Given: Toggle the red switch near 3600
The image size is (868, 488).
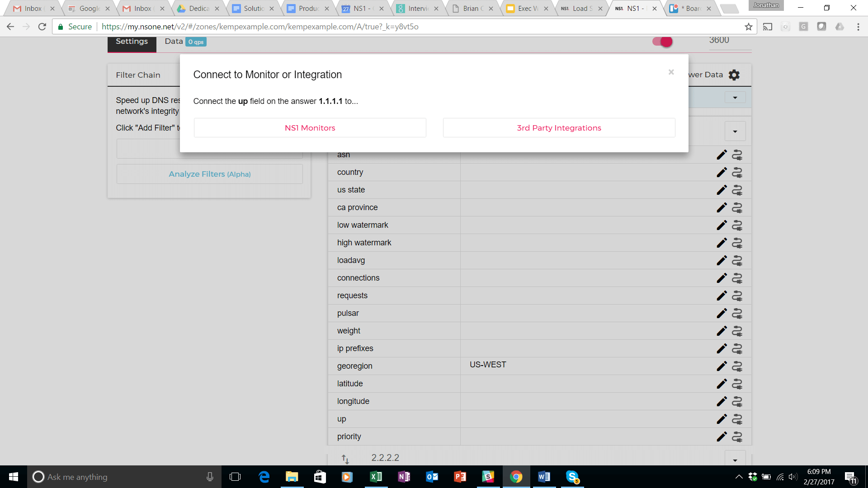Looking at the screenshot, I should point(662,42).
